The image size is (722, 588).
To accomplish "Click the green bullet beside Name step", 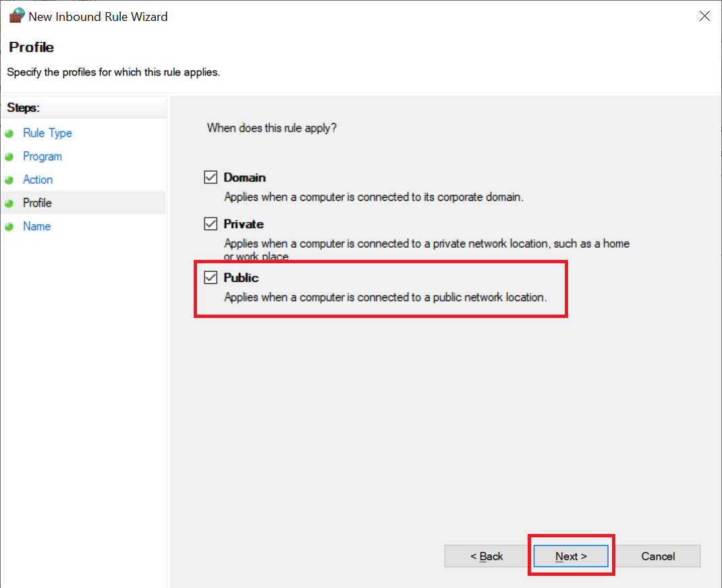I will click(x=9, y=227).
